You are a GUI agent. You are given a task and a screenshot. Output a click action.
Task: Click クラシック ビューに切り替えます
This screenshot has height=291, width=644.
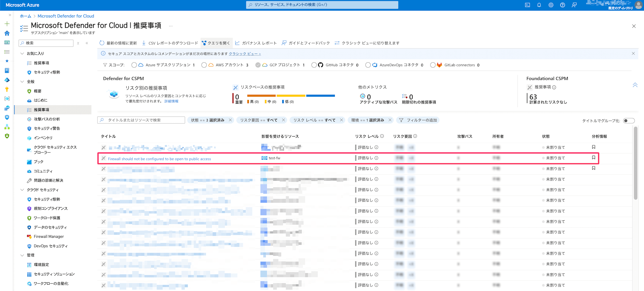pyautogui.click(x=367, y=43)
